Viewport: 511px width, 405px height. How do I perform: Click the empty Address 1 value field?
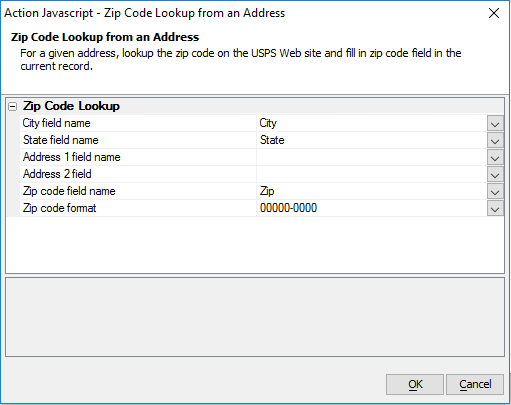pos(372,157)
